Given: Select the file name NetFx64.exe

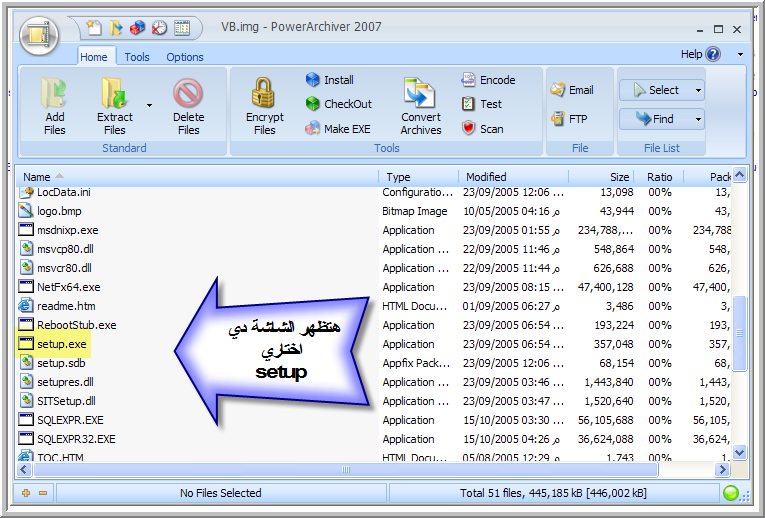Looking at the screenshot, I should [69, 287].
